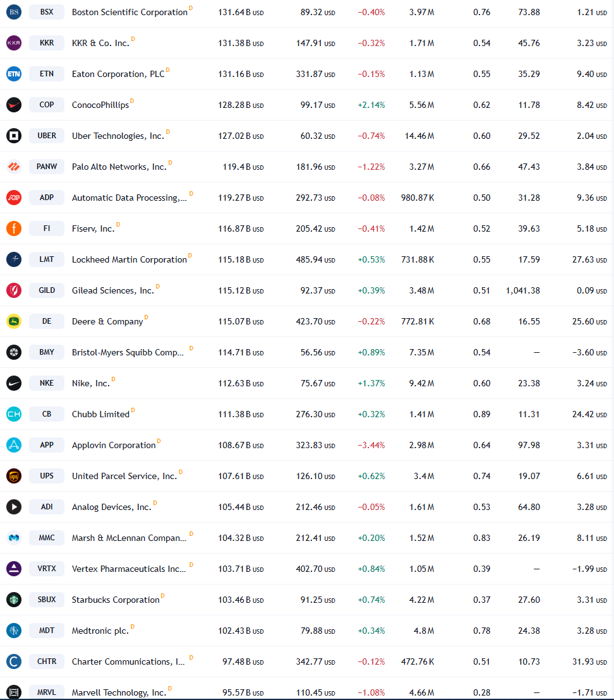Click the Uber Technologies logo icon
614x700 pixels.
(x=14, y=136)
